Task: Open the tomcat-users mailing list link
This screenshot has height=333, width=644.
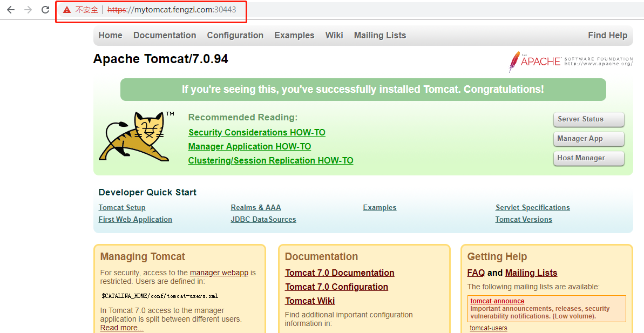Action: coord(489,328)
